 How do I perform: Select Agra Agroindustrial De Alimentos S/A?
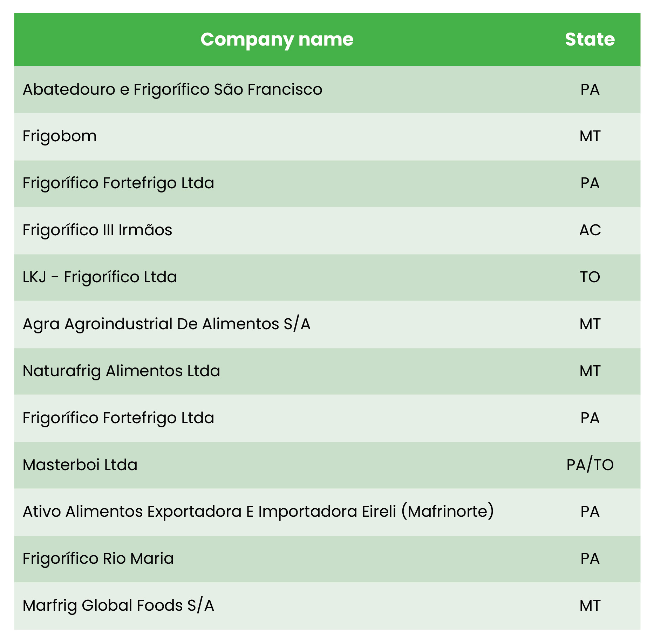pos(166,324)
